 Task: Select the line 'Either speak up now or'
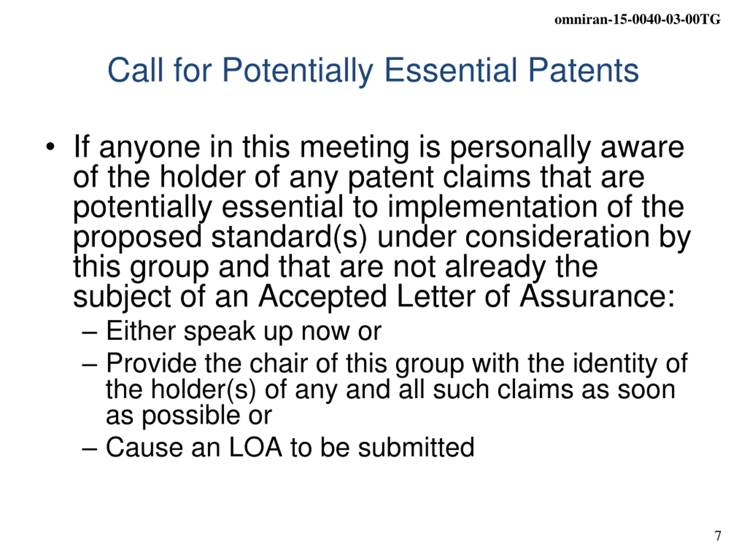pyautogui.click(x=244, y=332)
